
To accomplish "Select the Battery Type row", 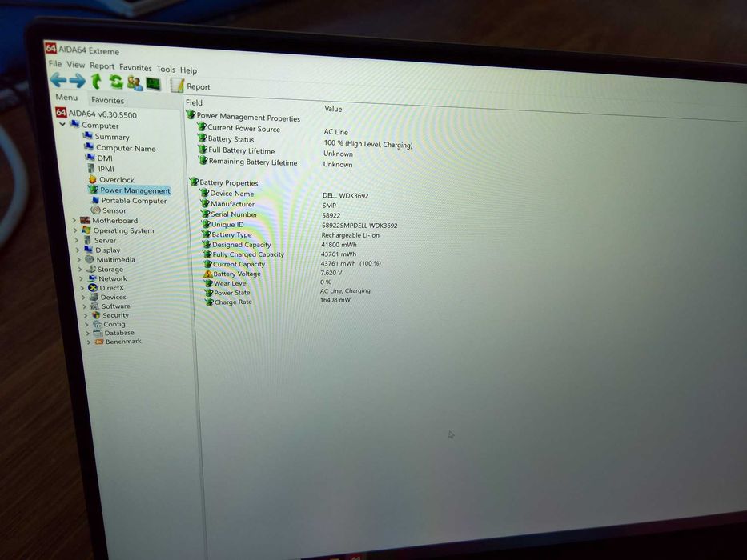I will click(x=227, y=234).
